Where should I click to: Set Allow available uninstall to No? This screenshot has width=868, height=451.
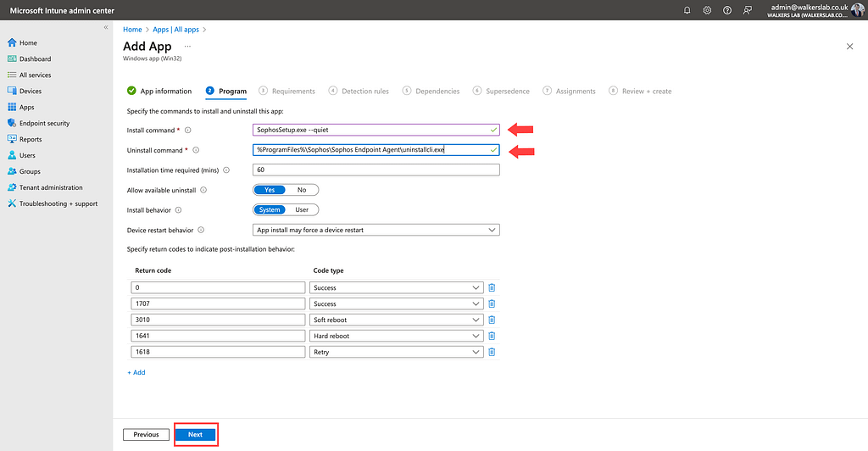pos(302,190)
